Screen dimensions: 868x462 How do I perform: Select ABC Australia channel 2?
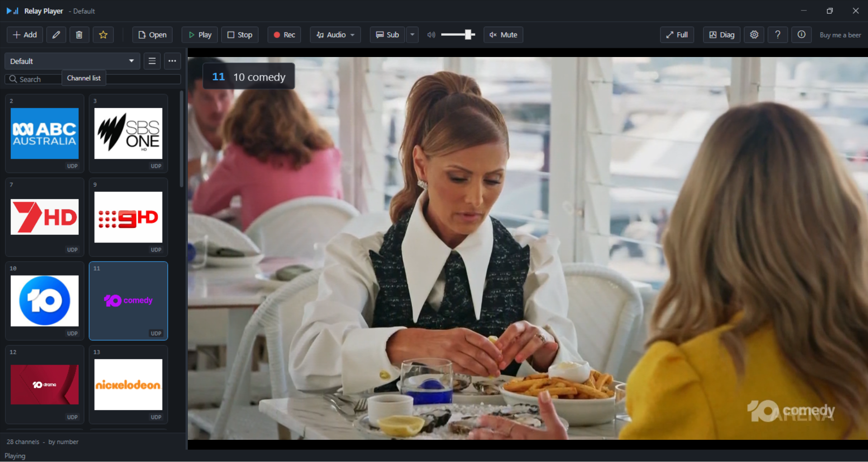[45, 133]
